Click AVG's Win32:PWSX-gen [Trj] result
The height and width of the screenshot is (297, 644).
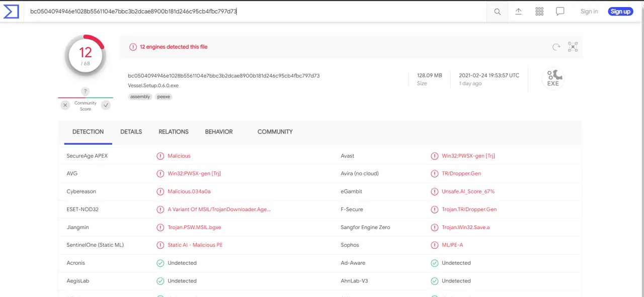(x=194, y=173)
